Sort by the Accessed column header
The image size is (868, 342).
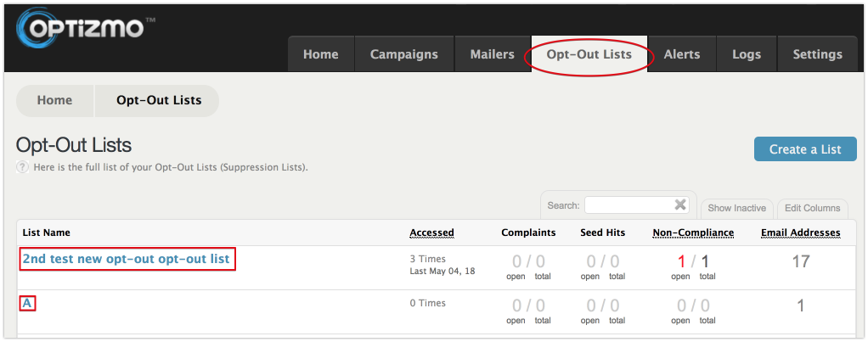[x=431, y=233]
